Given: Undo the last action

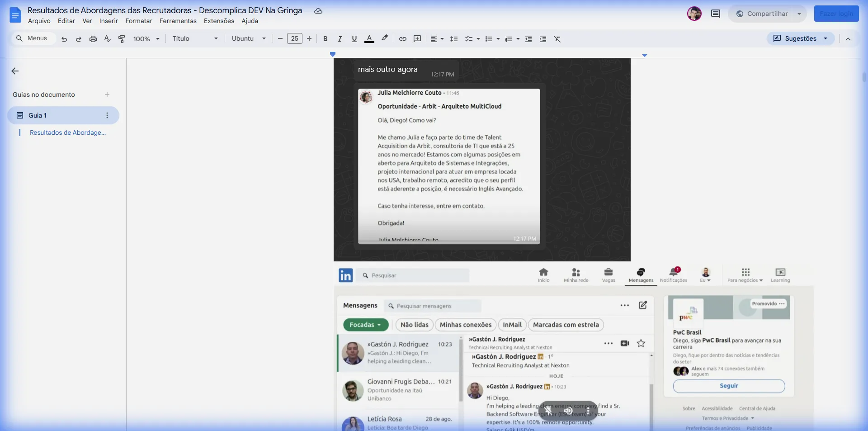Looking at the screenshot, I should [64, 39].
